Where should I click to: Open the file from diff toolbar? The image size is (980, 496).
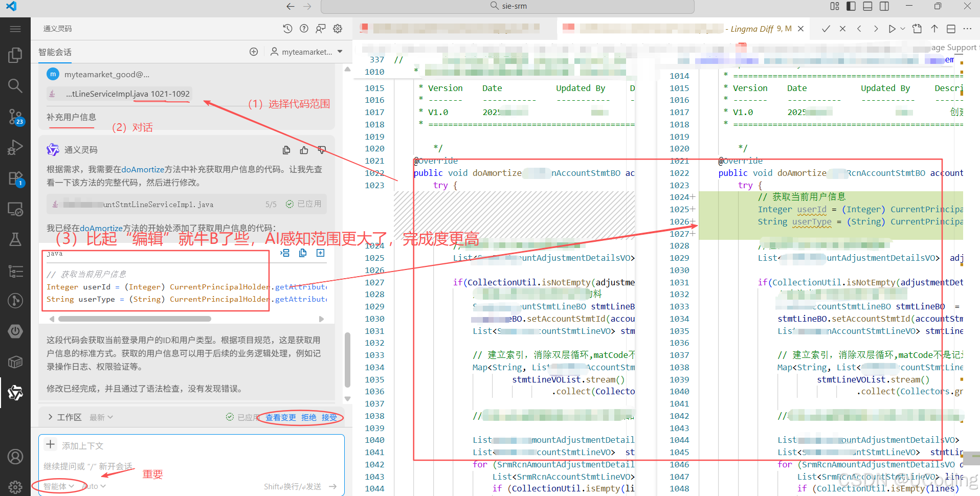point(917,29)
